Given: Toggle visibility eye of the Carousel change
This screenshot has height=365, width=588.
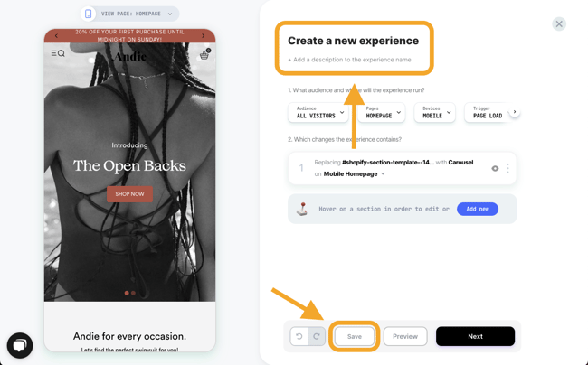Looking at the screenshot, I should point(495,168).
